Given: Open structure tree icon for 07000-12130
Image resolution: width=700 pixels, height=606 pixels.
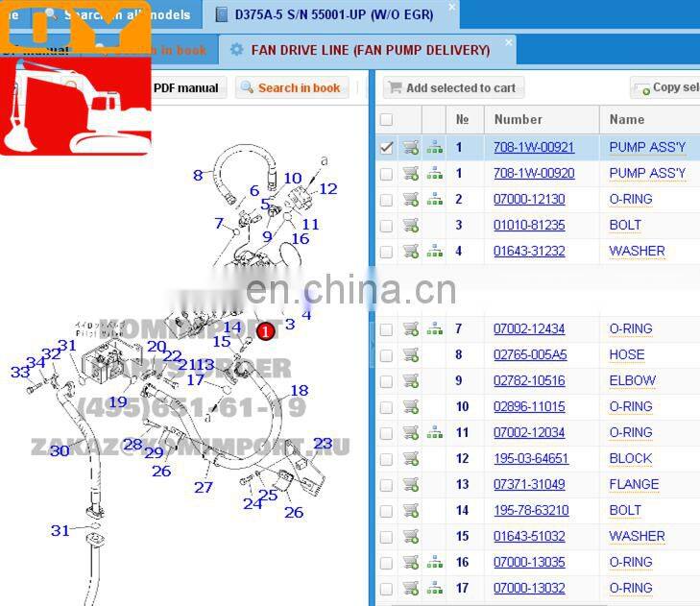Looking at the screenshot, I should coord(435,199).
